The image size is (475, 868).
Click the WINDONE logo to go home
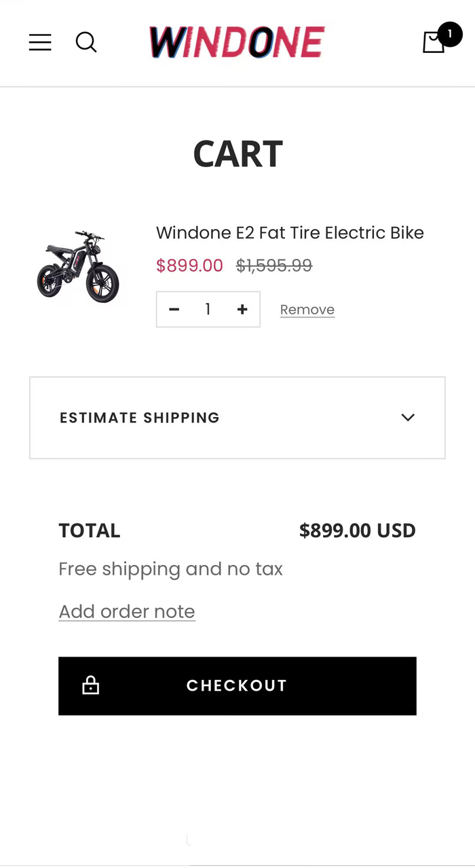click(x=237, y=41)
